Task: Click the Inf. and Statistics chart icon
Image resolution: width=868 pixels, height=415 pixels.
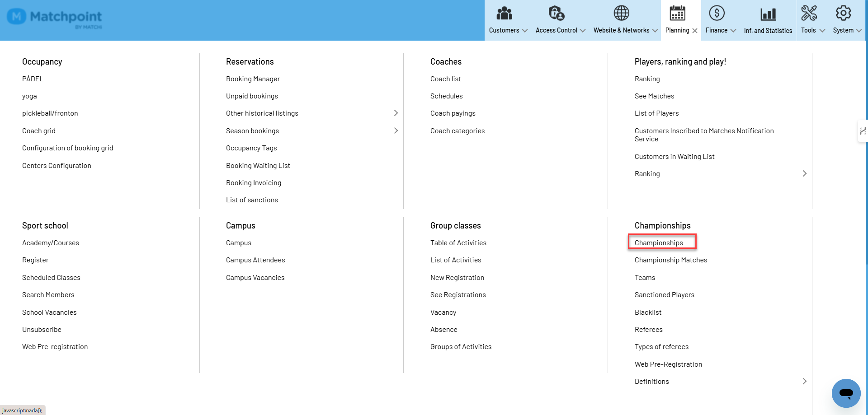Action: pyautogui.click(x=768, y=14)
